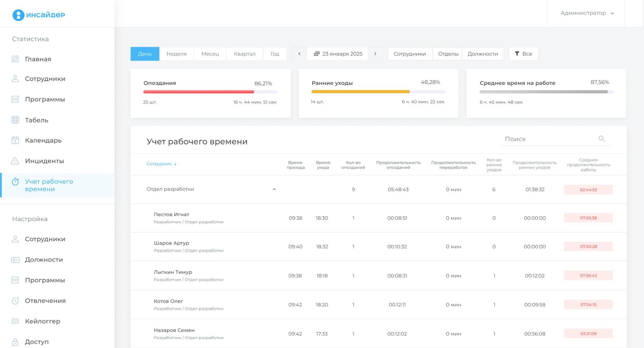Open the Календарь icon in sidebar
Viewport: 644px width, 348px height.
pyautogui.click(x=15, y=140)
